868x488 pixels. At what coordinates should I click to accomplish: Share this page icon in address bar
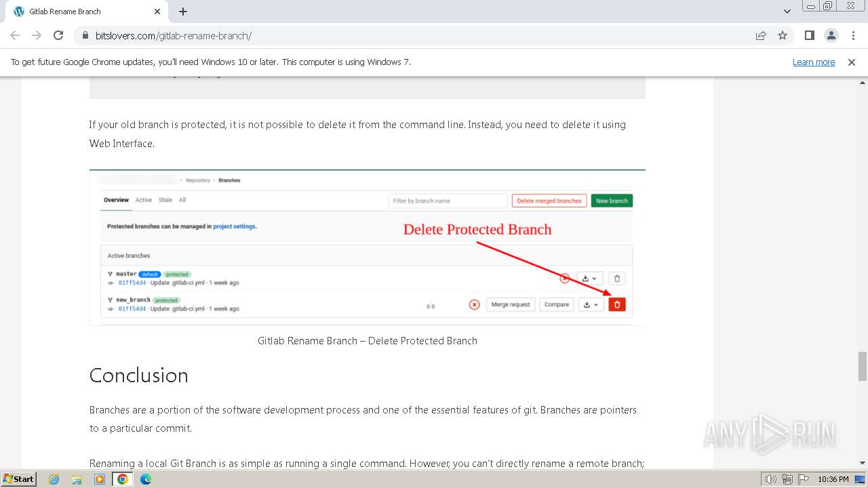click(761, 35)
